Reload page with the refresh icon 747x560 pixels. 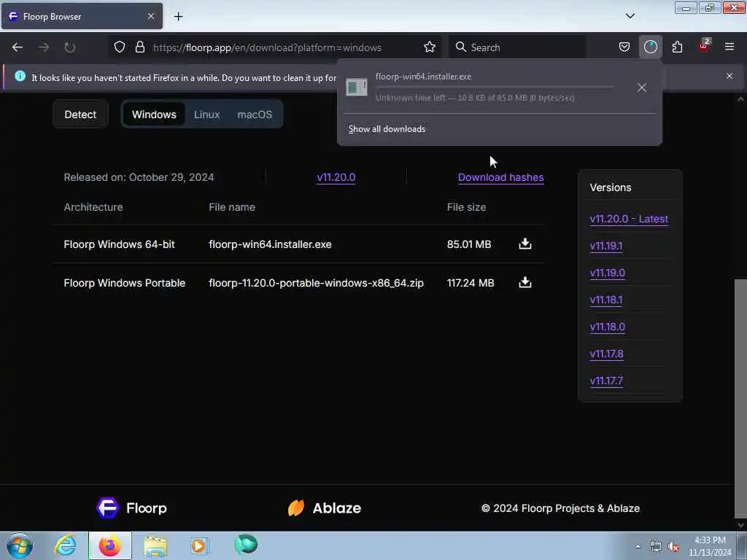[x=69, y=47]
